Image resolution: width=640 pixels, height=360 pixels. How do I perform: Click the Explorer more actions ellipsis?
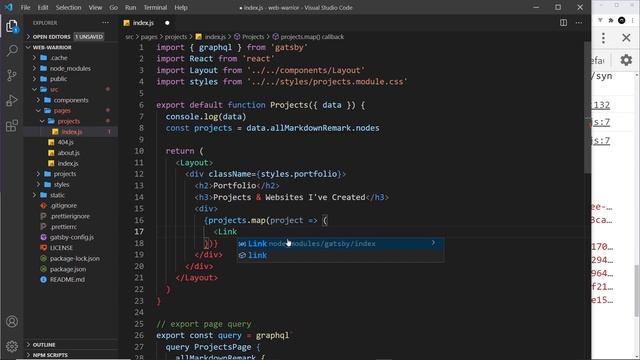click(x=106, y=23)
